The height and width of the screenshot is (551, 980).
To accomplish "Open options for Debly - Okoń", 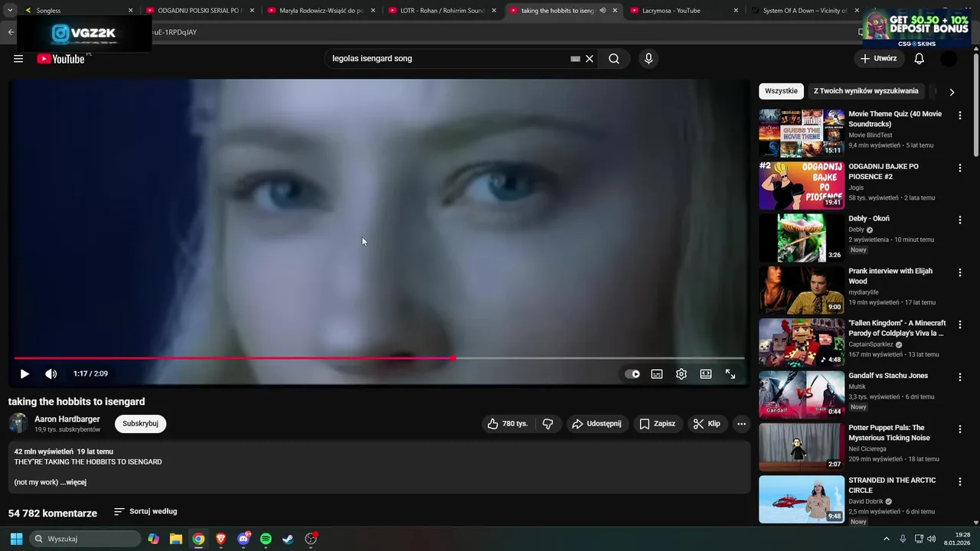I will pyautogui.click(x=960, y=220).
